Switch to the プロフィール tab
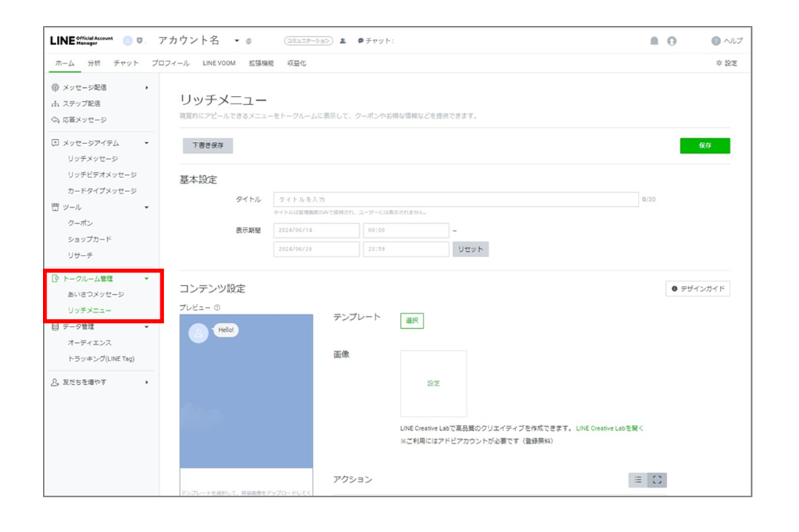Screen dimensions: 799x532 pyautogui.click(x=170, y=64)
